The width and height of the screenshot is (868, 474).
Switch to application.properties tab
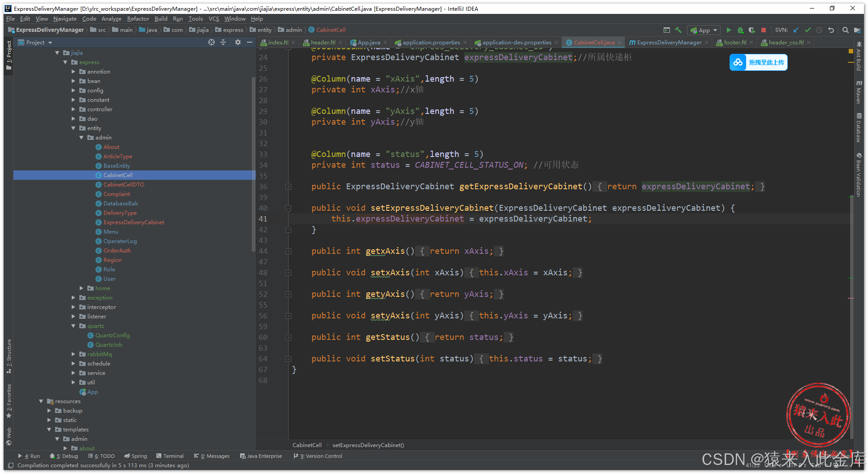[430, 43]
